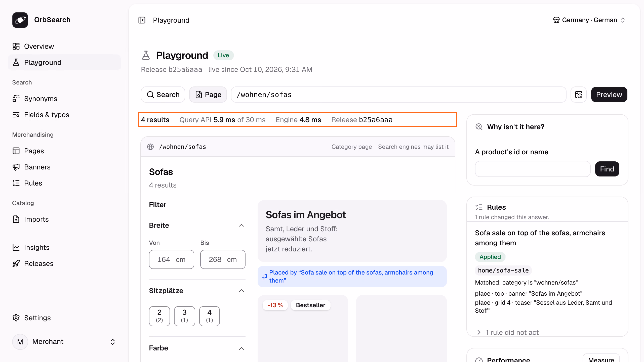Select Playground in the sidebar menu
Viewport: 644px width, 362px height.
pyautogui.click(x=64, y=62)
